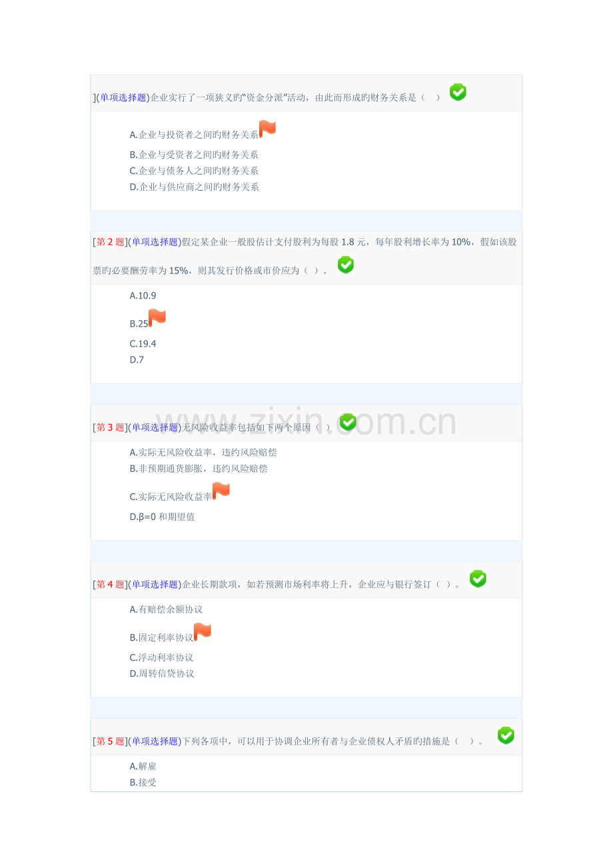Click the green checkmark for question 4
613x868 pixels.
point(478,579)
